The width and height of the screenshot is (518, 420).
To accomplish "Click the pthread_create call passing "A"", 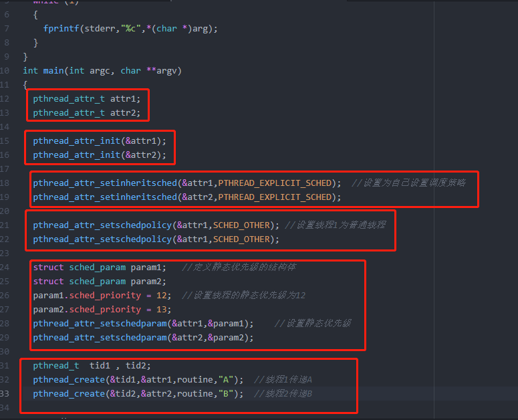I will [x=138, y=380].
